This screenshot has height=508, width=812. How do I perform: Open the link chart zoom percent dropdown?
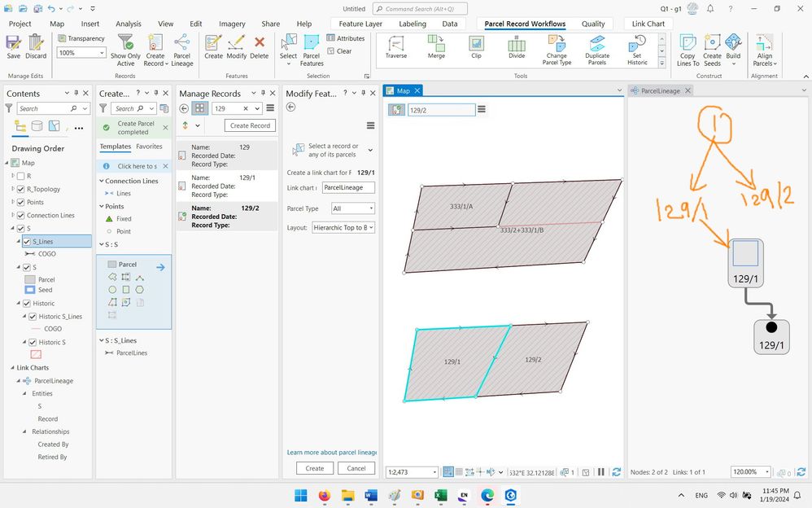767,471
